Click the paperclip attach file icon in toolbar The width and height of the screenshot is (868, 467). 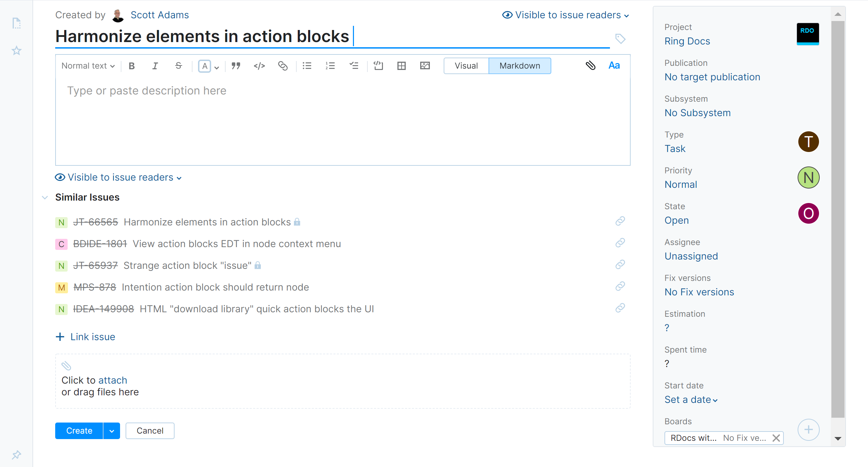click(590, 65)
